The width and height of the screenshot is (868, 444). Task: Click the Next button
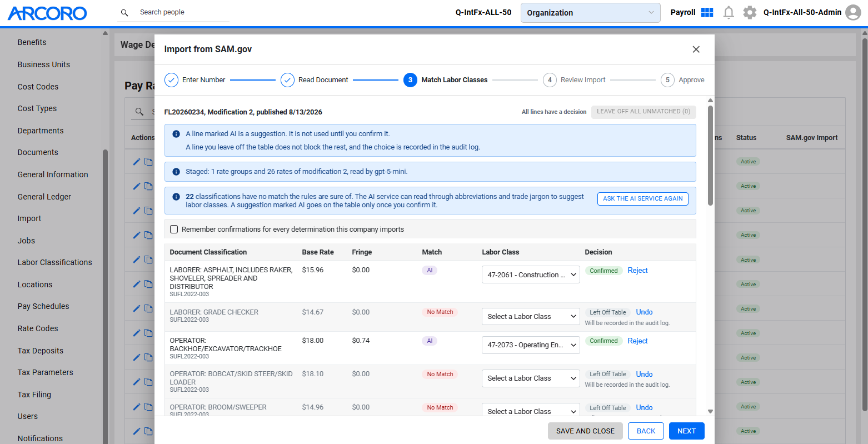point(687,431)
